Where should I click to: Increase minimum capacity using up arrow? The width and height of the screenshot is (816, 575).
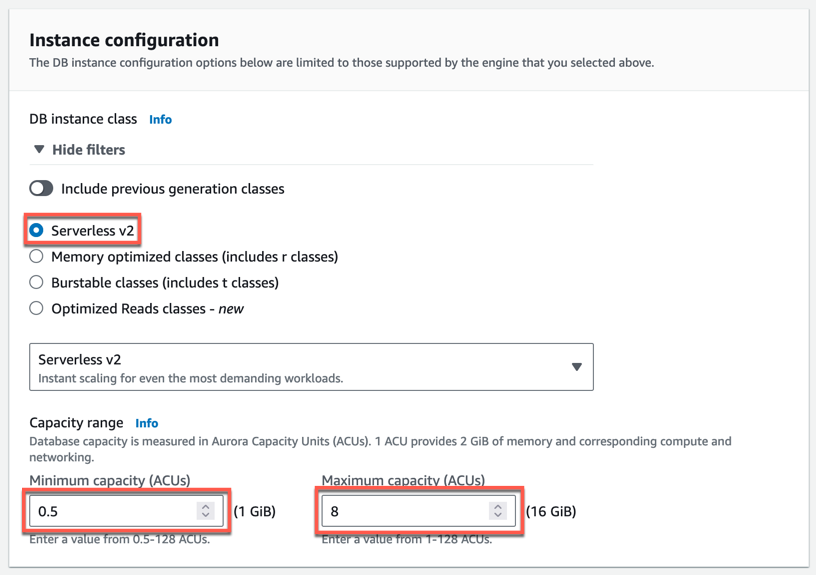[x=206, y=506]
